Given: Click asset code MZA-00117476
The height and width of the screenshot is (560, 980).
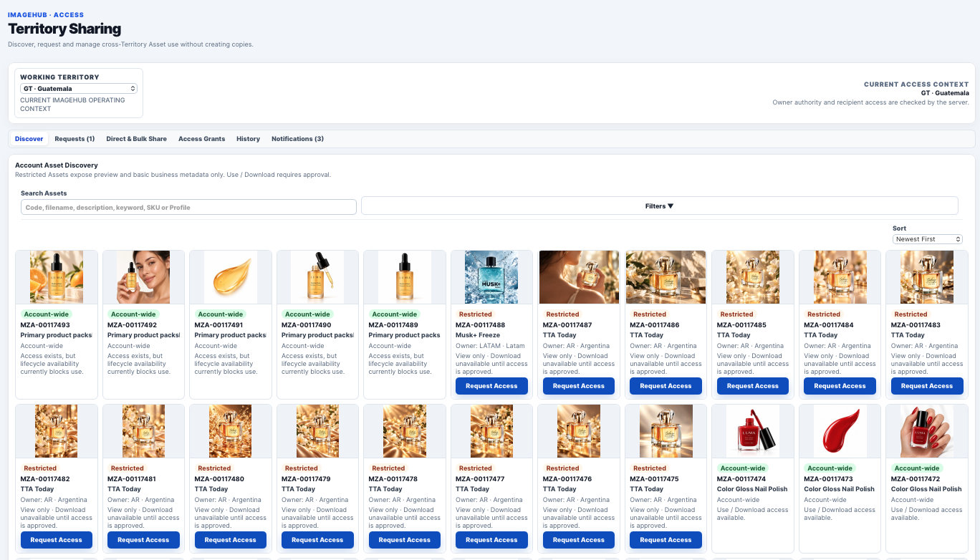Looking at the screenshot, I should point(567,479).
